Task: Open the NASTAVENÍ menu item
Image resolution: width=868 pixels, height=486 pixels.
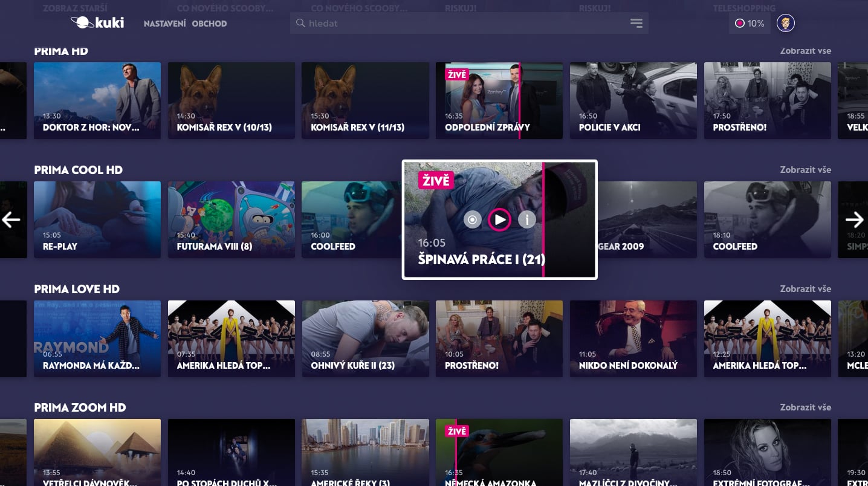Action: (x=165, y=23)
